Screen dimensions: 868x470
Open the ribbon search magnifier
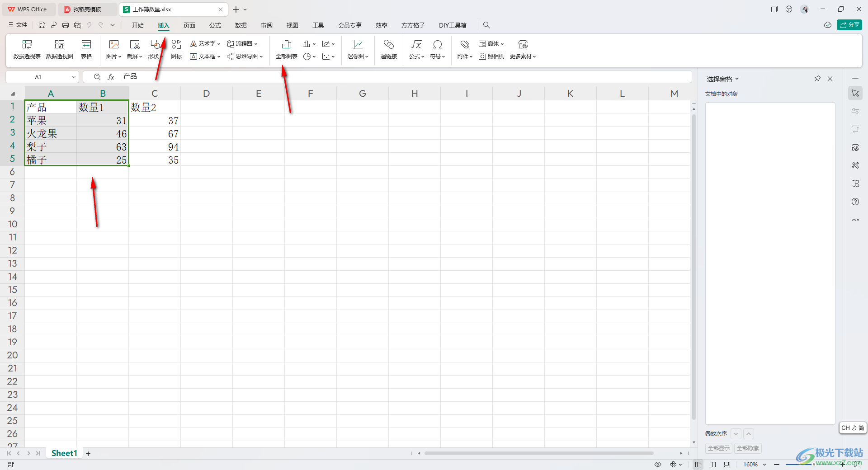486,25
